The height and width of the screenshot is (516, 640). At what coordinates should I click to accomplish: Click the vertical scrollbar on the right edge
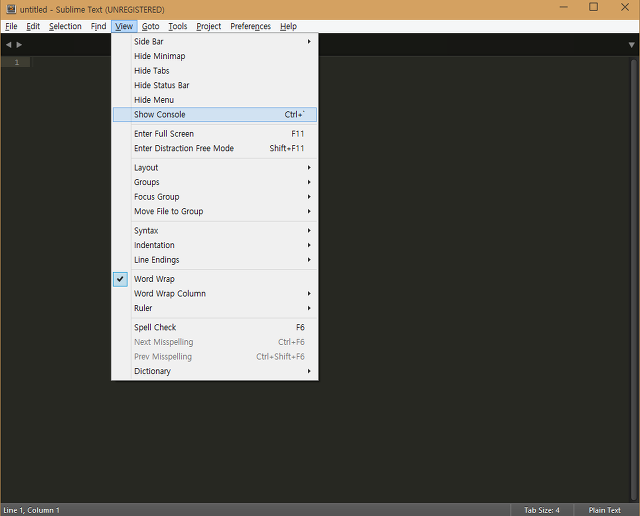point(633,279)
